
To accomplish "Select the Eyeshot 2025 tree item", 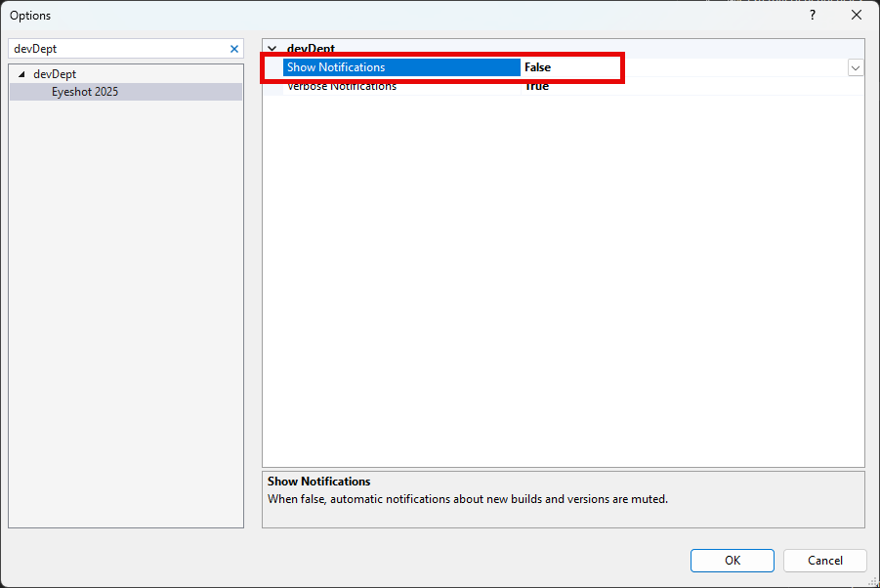I will (x=85, y=92).
